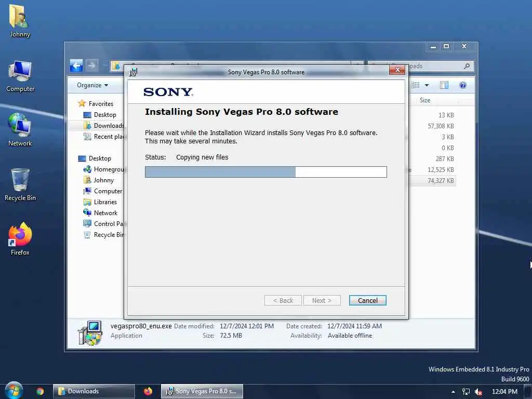Open the Recycle Bin desktop icon
532x399 pixels.
(20, 185)
